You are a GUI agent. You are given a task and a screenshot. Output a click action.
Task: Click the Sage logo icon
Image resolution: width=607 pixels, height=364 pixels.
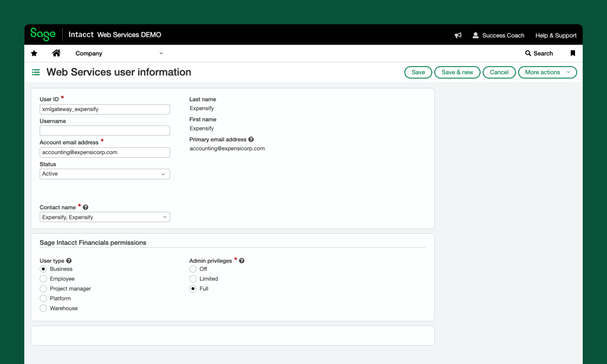pyautogui.click(x=43, y=35)
